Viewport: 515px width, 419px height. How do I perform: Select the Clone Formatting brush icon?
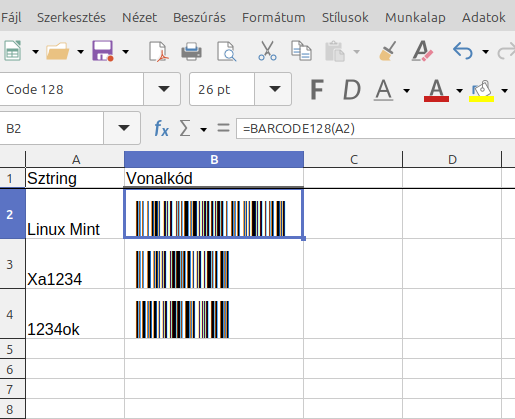[x=388, y=51]
